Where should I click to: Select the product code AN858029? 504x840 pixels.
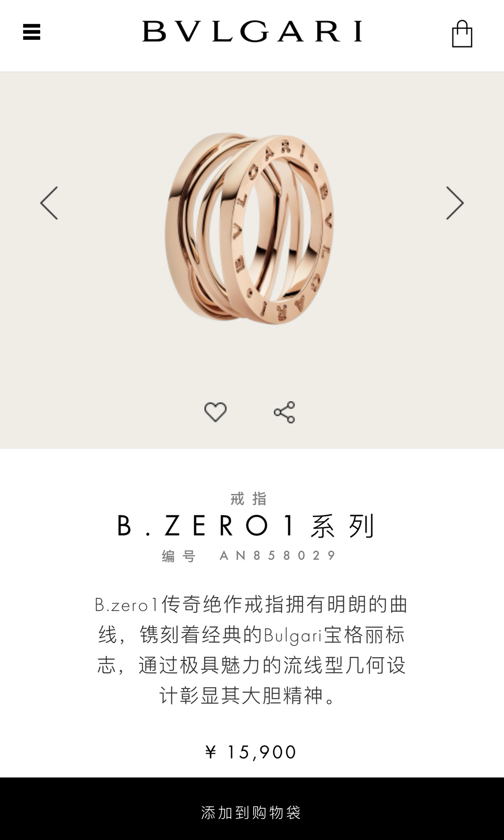(278, 556)
